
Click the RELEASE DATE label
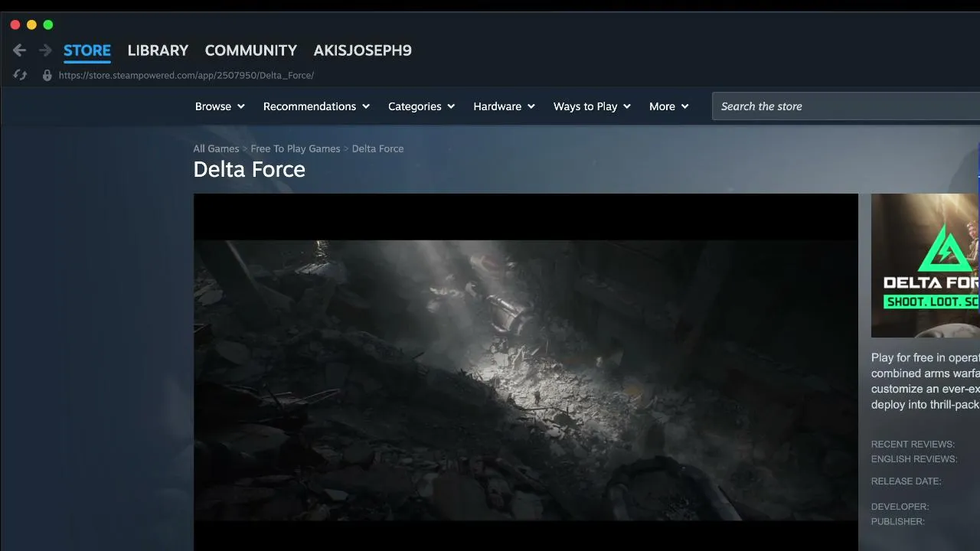coord(906,481)
